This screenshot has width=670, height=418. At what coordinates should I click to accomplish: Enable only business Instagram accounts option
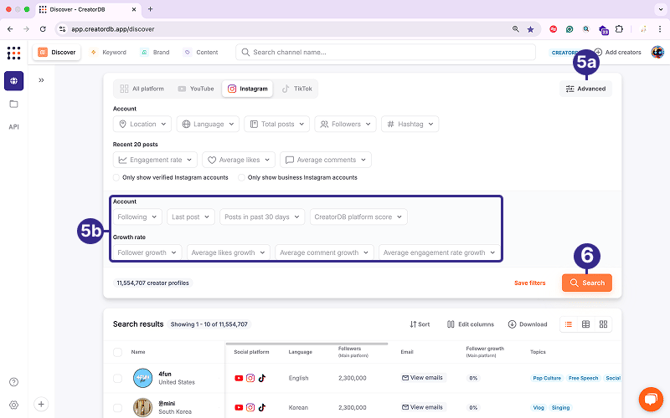241,177
